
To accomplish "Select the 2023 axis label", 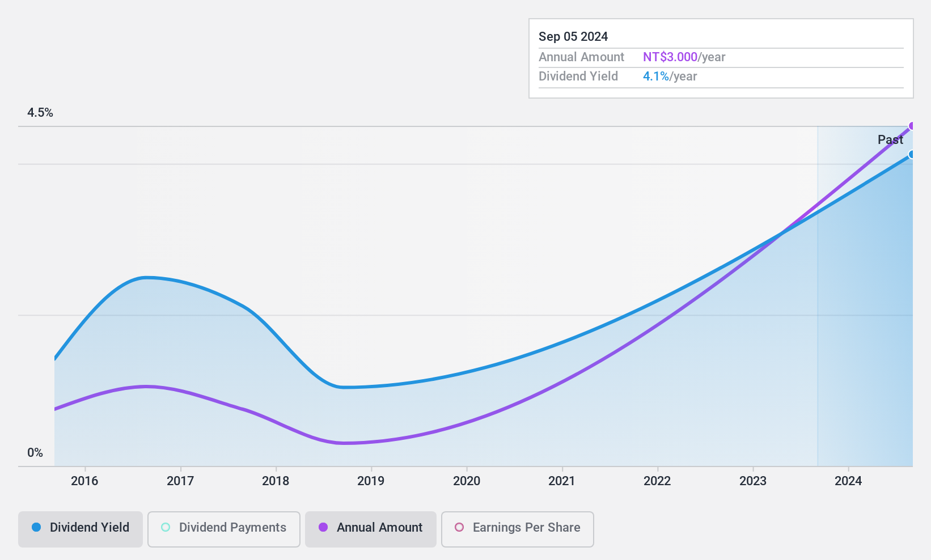I will [753, 481].
